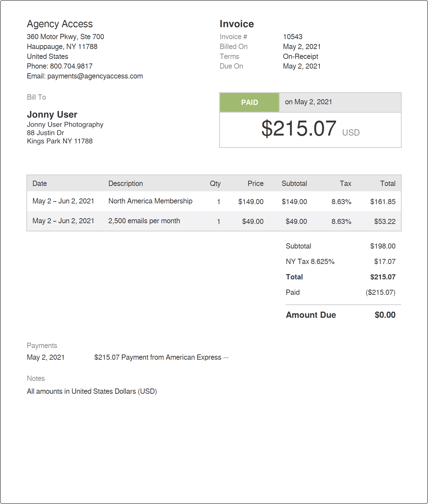Select the North America Membership row
The height and width of the screenshot is (504, 428).
(214, 201)
